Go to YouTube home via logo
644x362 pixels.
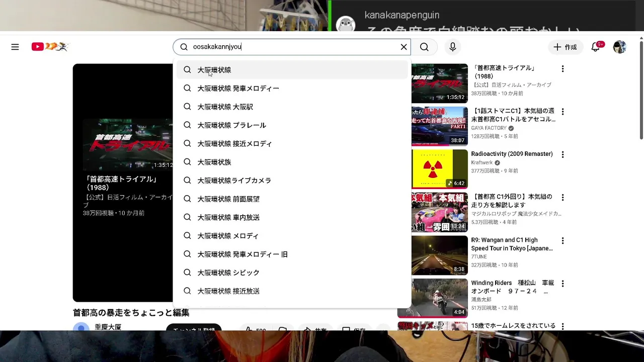pyautogui.click(x=49, y=47)
